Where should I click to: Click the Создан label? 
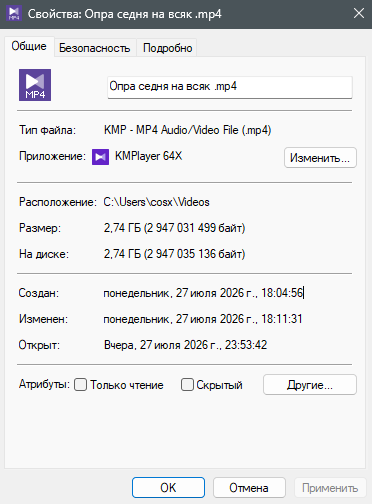pos(39,293)
